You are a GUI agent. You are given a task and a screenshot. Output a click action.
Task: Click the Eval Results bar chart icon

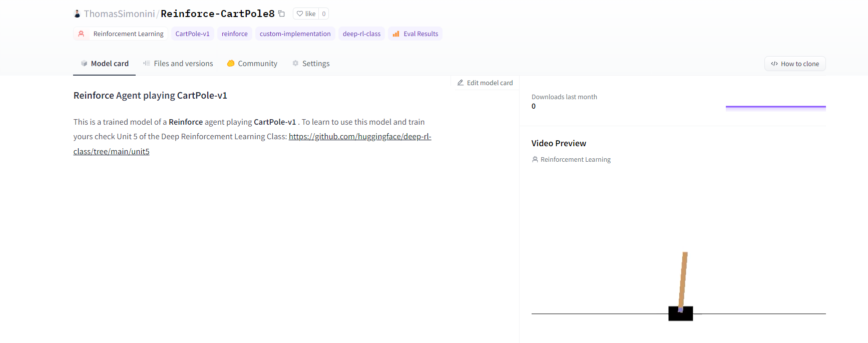click(396, 34)
